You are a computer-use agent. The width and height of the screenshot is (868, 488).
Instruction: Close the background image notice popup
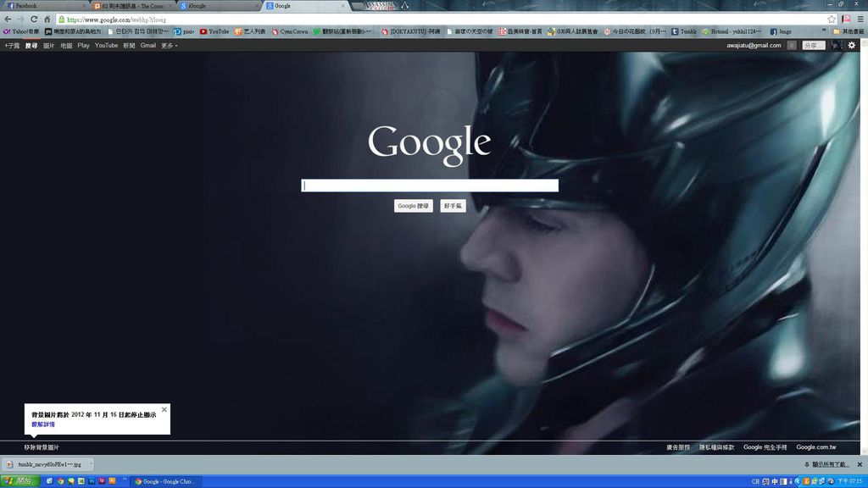[164, 410]
